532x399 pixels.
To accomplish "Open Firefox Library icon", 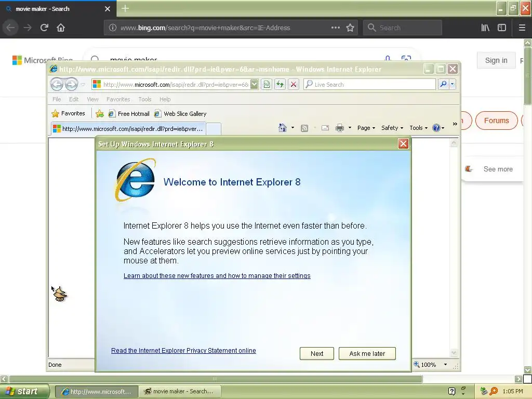I will [485, 28].
